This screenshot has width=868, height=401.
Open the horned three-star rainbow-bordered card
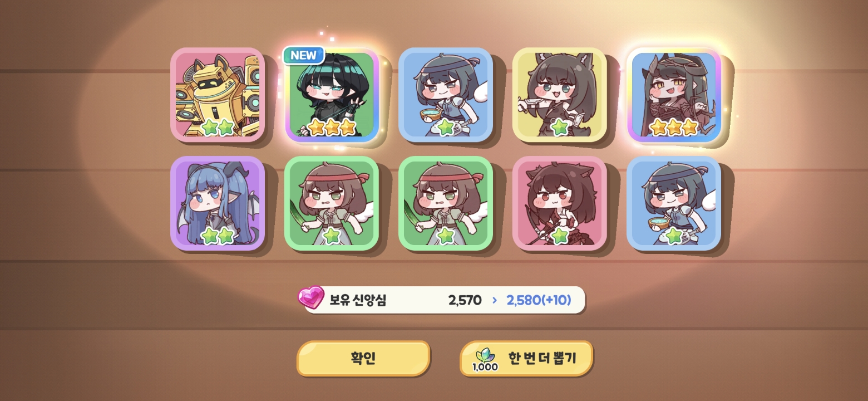coord(674,95)
